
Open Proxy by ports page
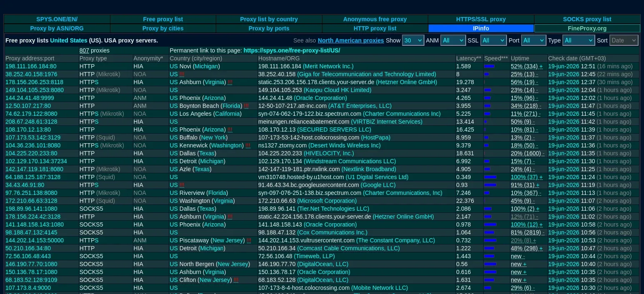click(269, 28)
